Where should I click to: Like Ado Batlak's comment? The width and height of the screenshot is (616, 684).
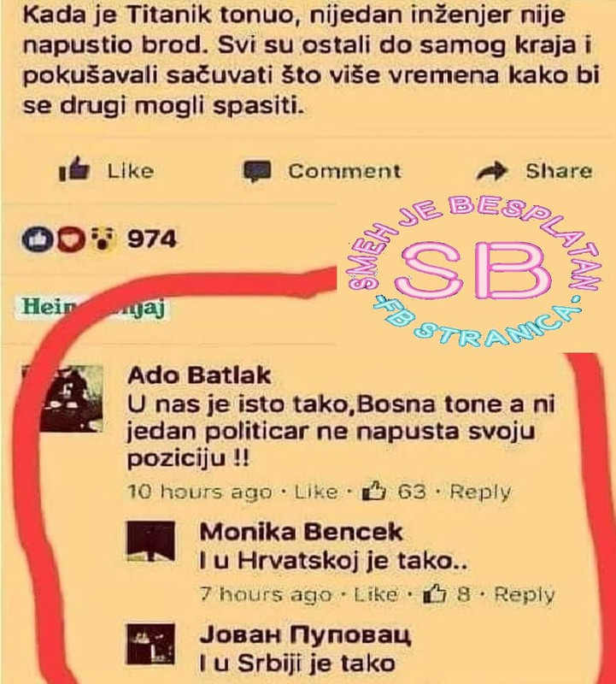pyautogui.click(x=316, y=492)
